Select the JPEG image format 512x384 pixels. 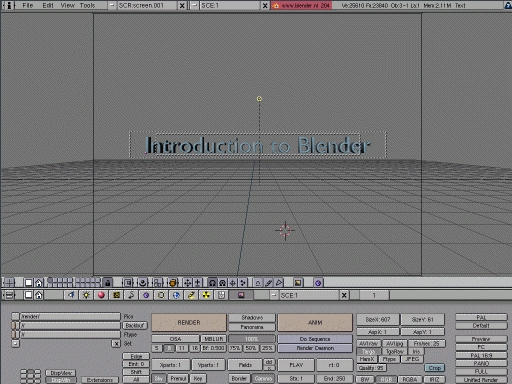(x=412, y=359)
